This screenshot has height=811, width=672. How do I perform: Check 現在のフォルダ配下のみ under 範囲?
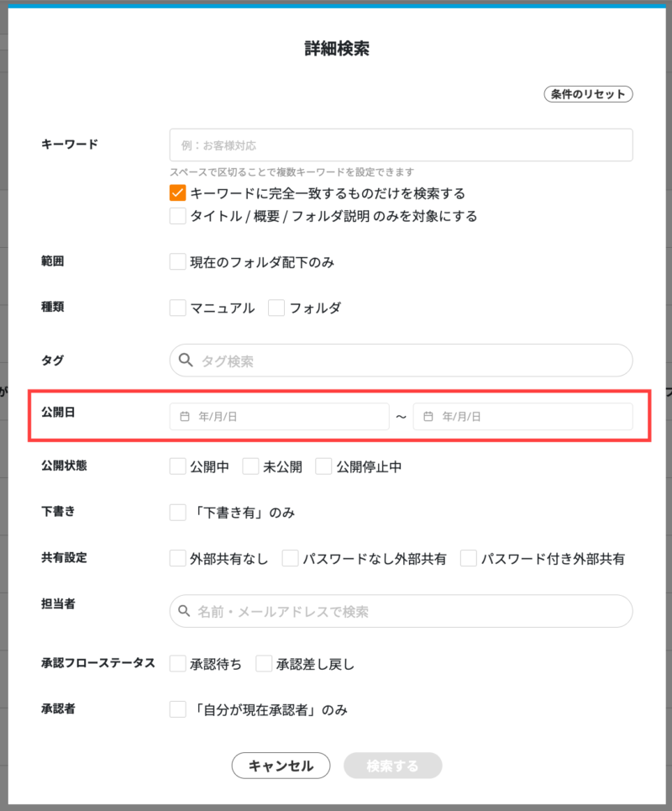point(176,261)
